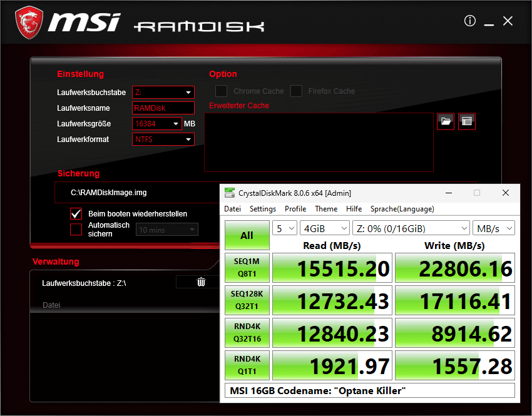Click the 1557.28 write result
Image resolution: width=532 pixels, height=416 pixels.
[x=454, y=365]
